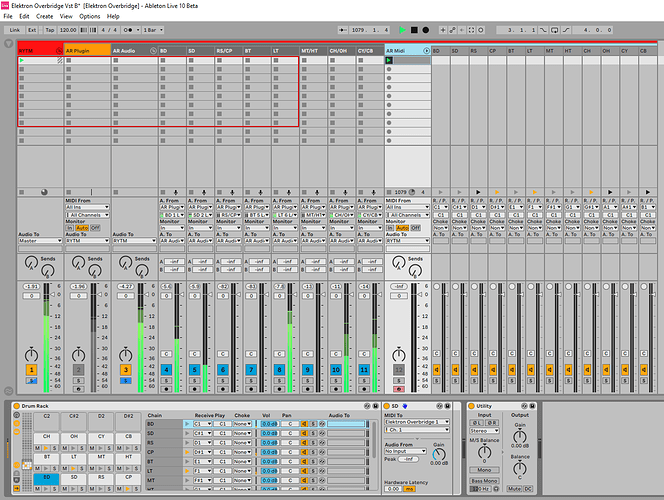Arm track 4 BD for recording
664x500 pixels.
coord(166,389)
